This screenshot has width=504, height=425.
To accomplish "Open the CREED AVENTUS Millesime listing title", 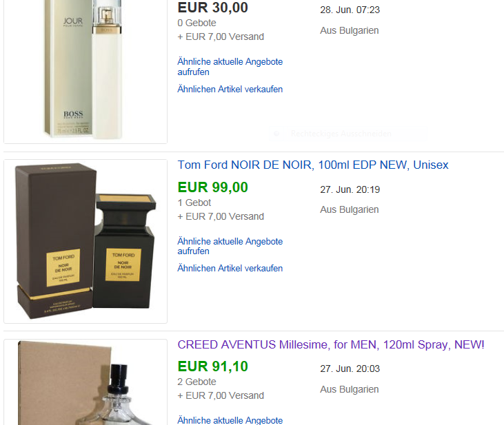I will click(331, 344).
